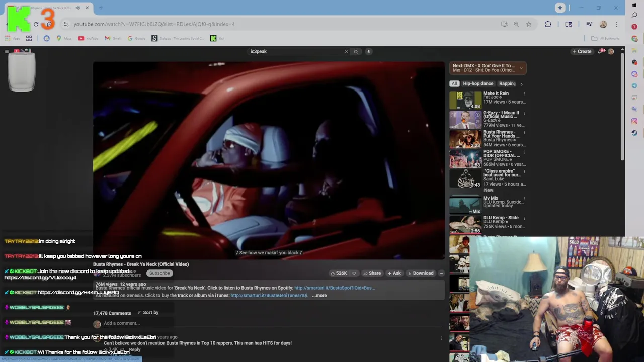Image resolution: width=644 pixels, height=362 pixels.
Task: Open the Stake.us bookmark
Action: (x=178, y=38)
